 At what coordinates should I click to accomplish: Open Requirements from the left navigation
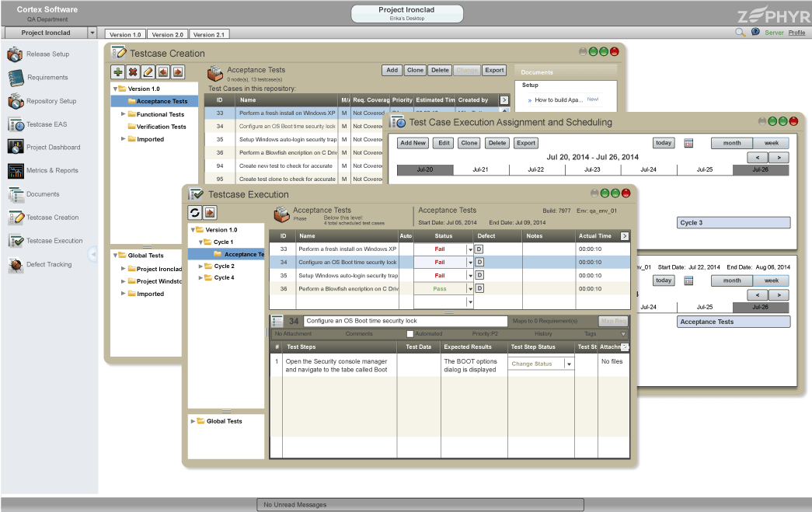click(x=39, y=78)
